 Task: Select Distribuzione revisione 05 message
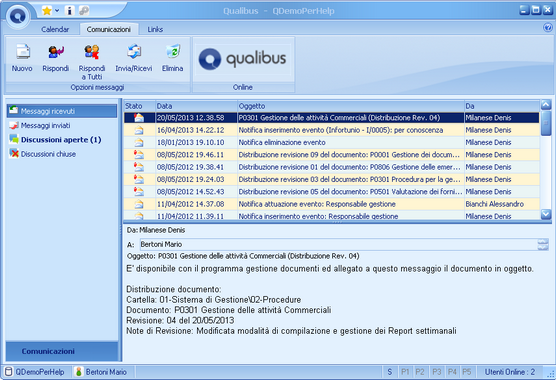tap(332, 191)
